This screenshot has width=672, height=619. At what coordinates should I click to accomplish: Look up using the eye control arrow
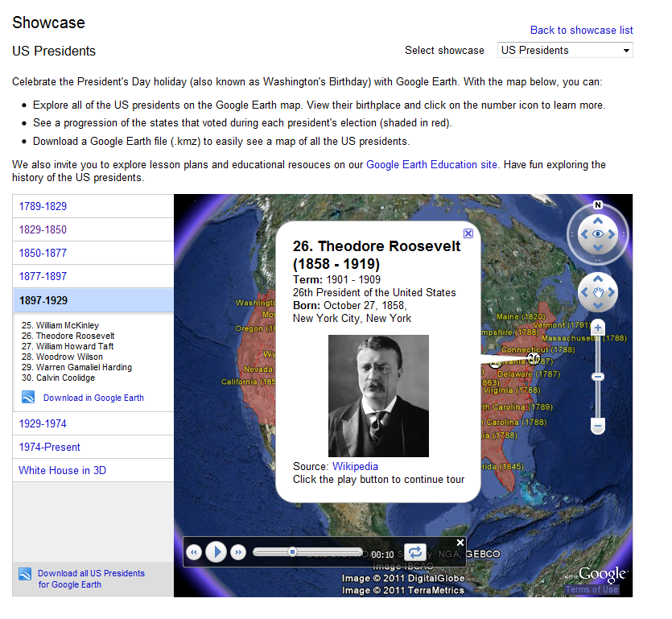598,221
